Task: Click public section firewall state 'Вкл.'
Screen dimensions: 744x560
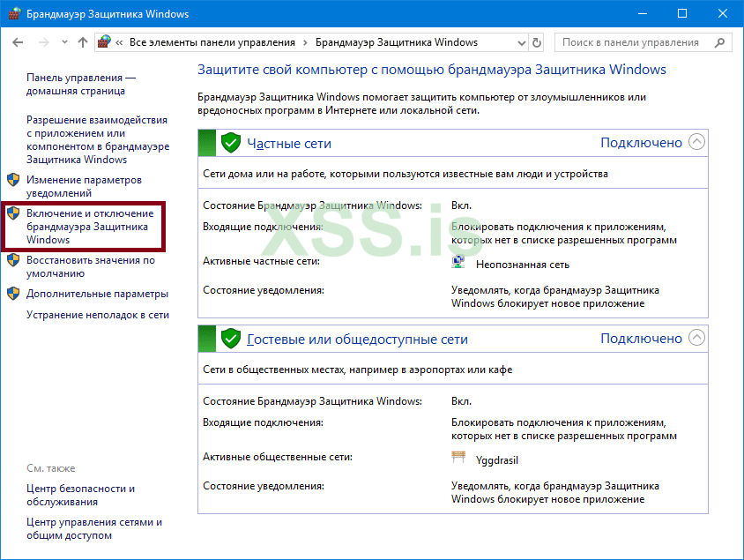Action: coord(461,401)
